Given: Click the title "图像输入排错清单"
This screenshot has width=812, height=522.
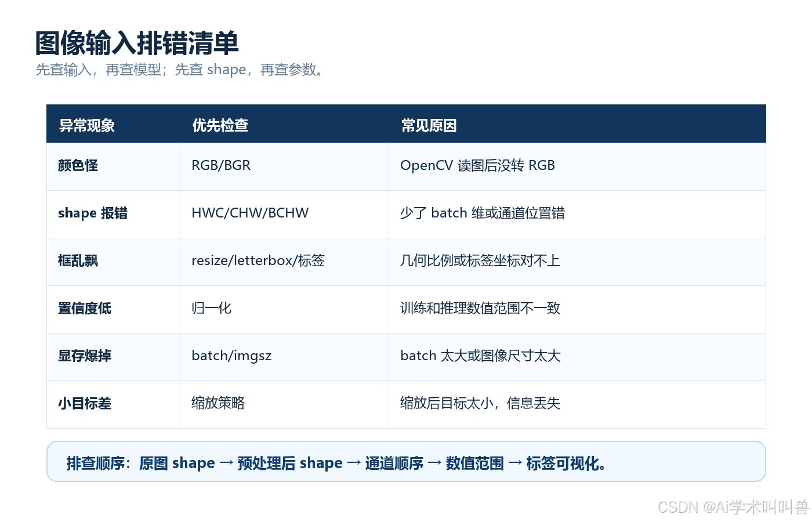Looking at the screenshot, I should (x=137, y=43).
